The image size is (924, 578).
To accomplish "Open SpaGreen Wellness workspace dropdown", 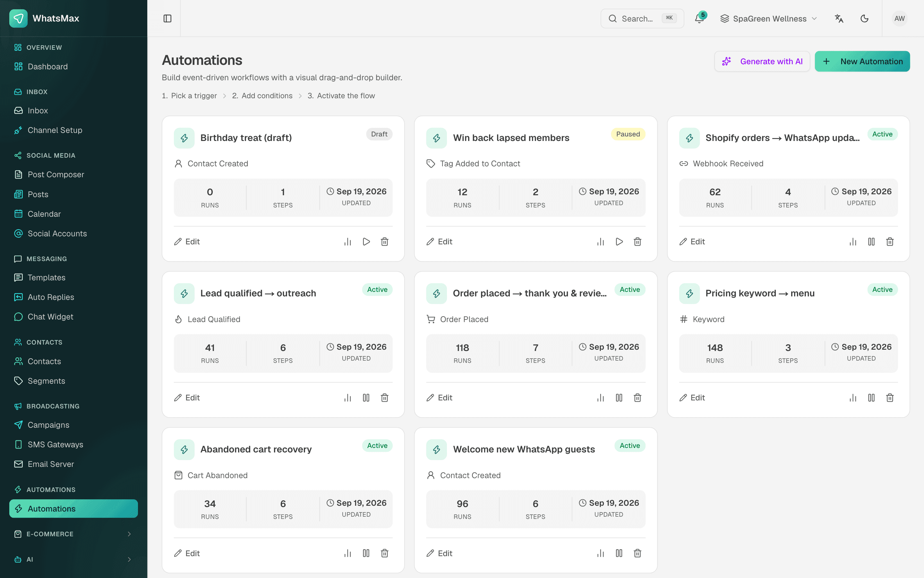I will tap(768, 18).
